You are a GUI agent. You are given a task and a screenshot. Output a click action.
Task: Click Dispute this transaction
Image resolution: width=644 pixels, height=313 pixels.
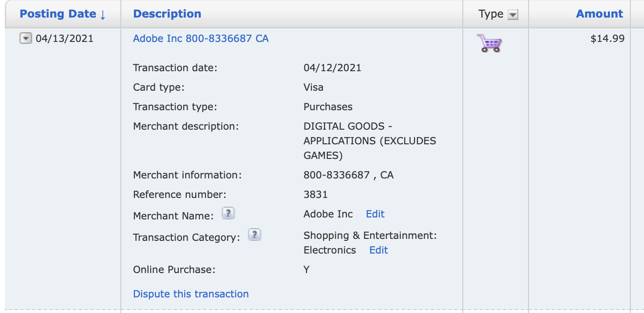190,293
